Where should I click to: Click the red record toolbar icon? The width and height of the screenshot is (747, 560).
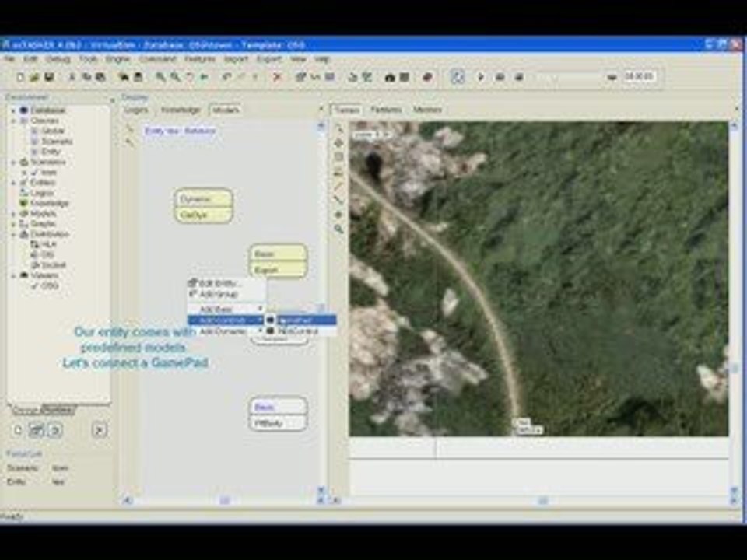point(427,77)
